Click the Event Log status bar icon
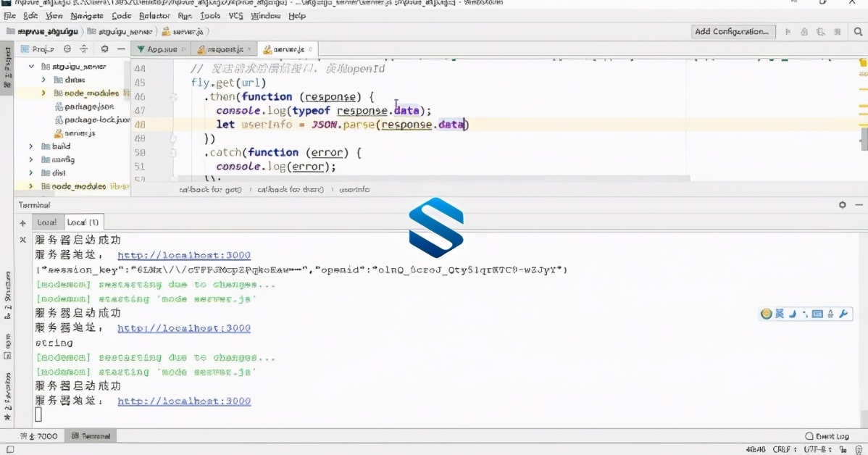Image resolution: width=868 pixels, height=455 pixels. coord(827,436)
